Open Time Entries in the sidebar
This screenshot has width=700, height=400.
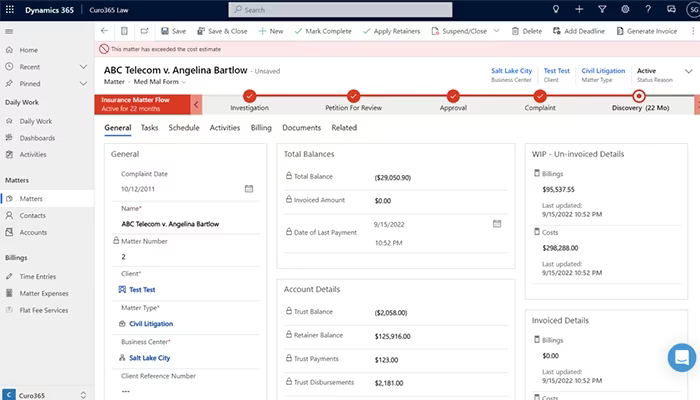pos(47,276)
